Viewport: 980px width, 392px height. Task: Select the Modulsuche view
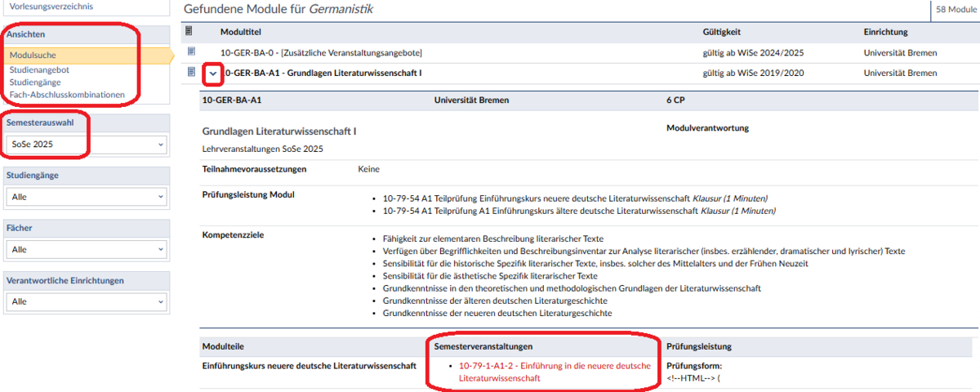87,56
